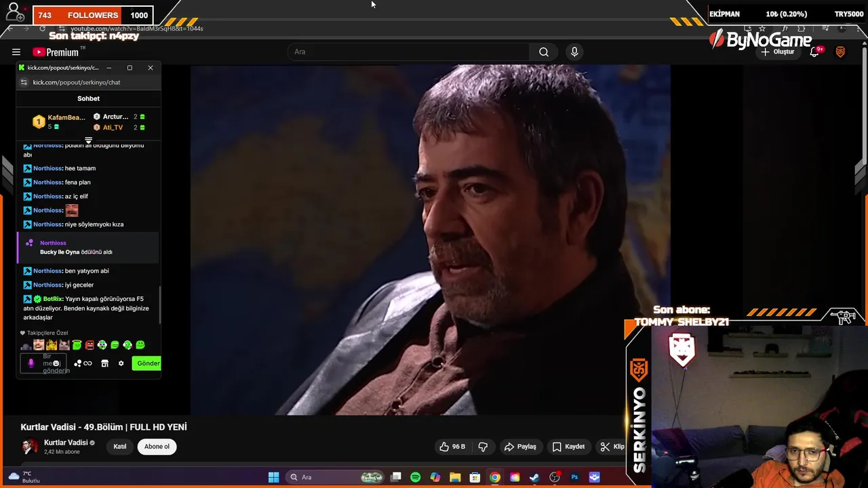The image size is (868, 488).
Task: Open OBS Studio from the taskbar
Action: (x=555, y=477)
